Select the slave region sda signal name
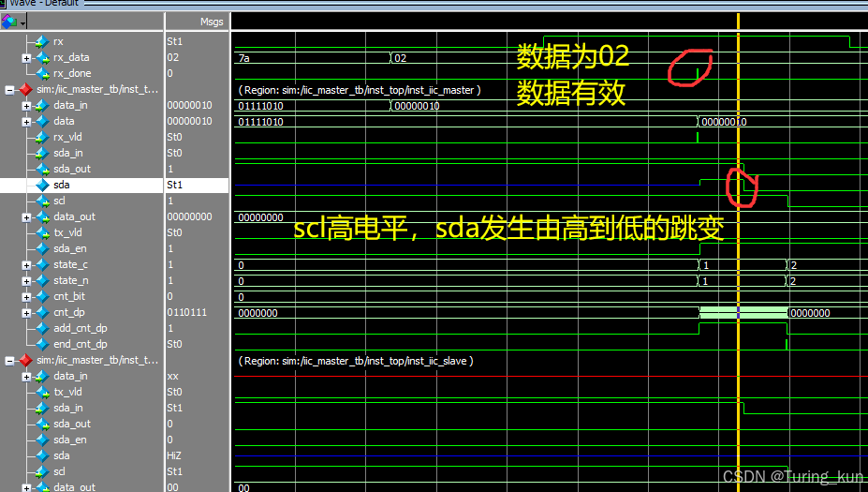 click(62, 456)
